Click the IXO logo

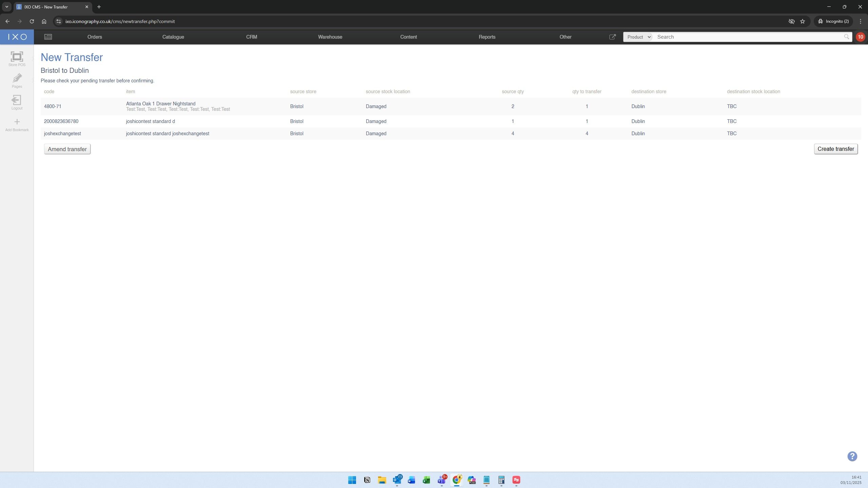pos(17,37)
